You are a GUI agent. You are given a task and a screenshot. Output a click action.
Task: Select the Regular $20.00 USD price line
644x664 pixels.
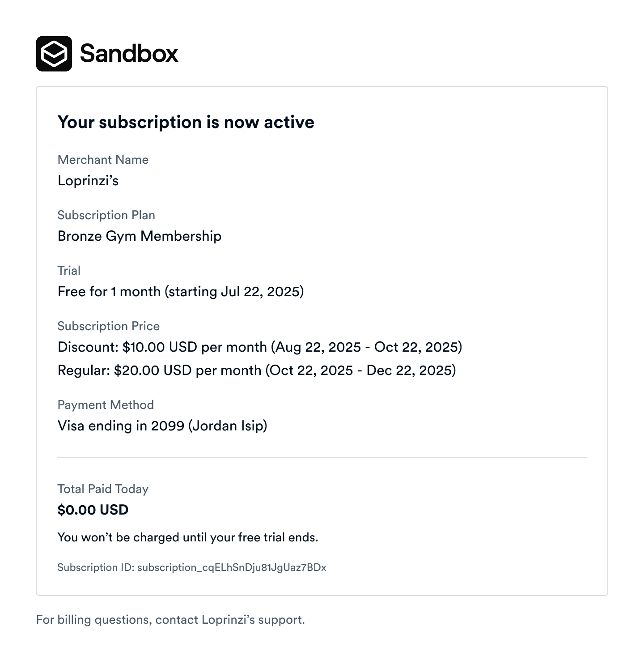257,370
